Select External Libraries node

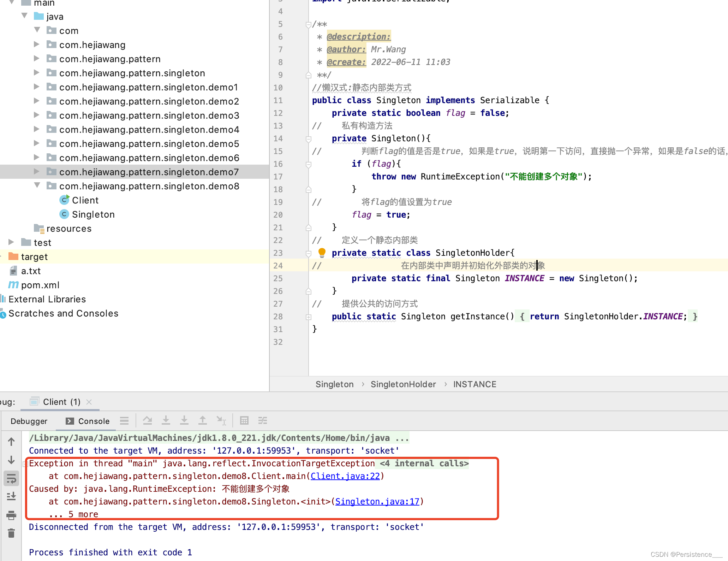click(x=47, y=299)
